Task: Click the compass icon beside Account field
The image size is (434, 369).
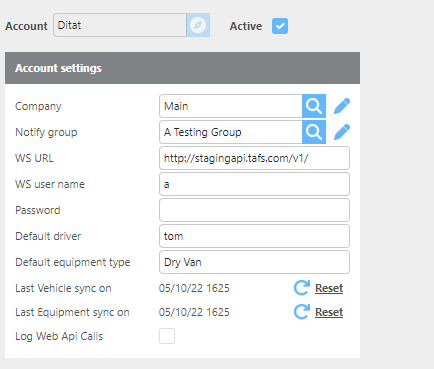Action: pos(198,25)
